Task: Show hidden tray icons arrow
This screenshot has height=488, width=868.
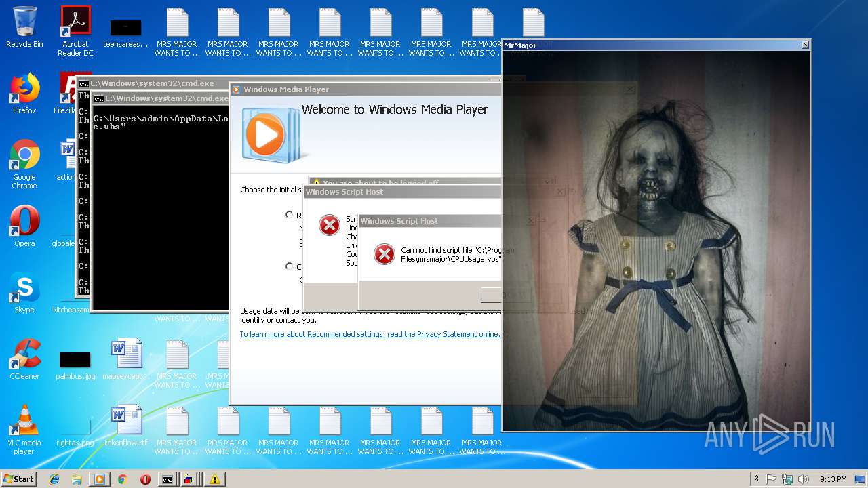Action: pos(756,479)
